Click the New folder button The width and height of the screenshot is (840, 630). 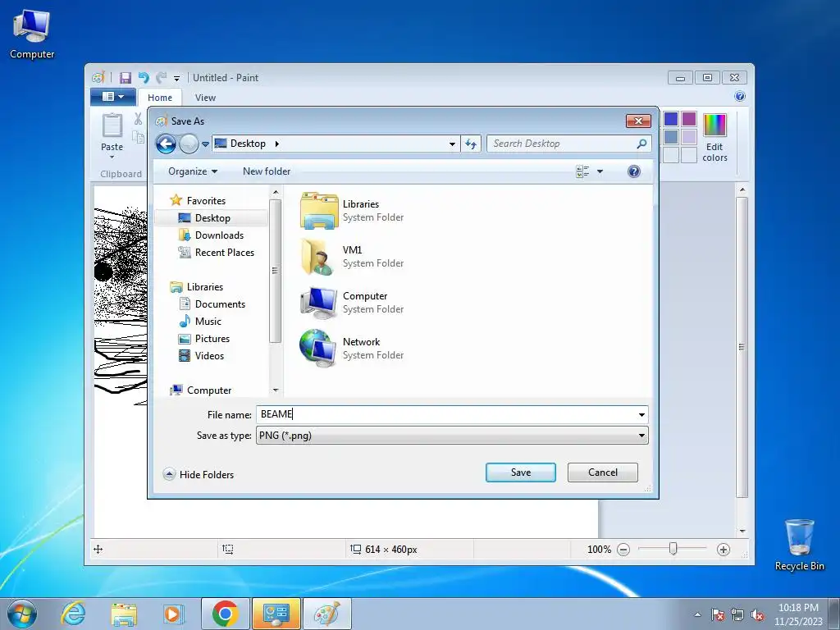click(x=267, y=171)
